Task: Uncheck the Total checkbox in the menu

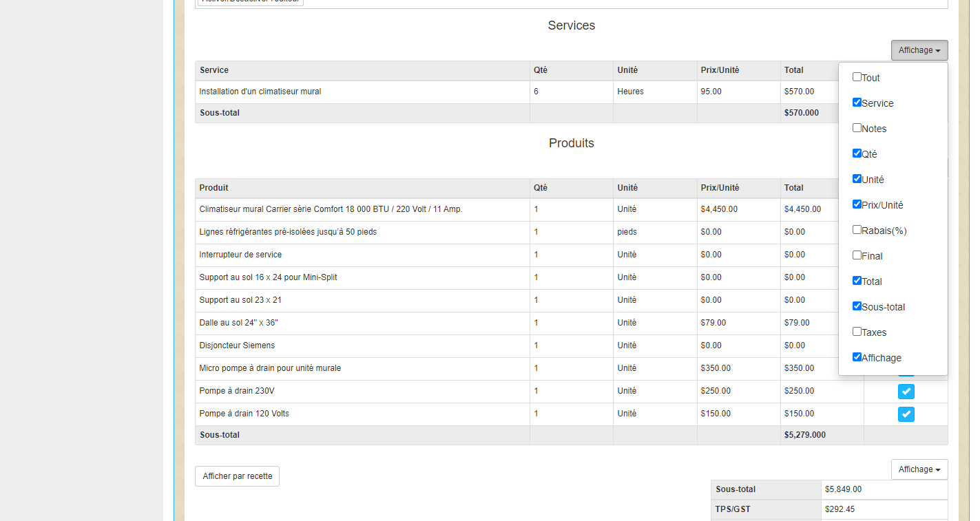Action: tap(857, 281)
